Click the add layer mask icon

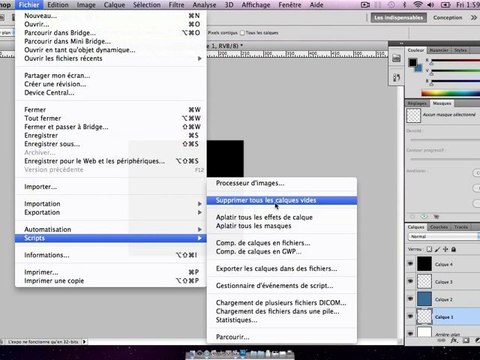tap(466, 340)
